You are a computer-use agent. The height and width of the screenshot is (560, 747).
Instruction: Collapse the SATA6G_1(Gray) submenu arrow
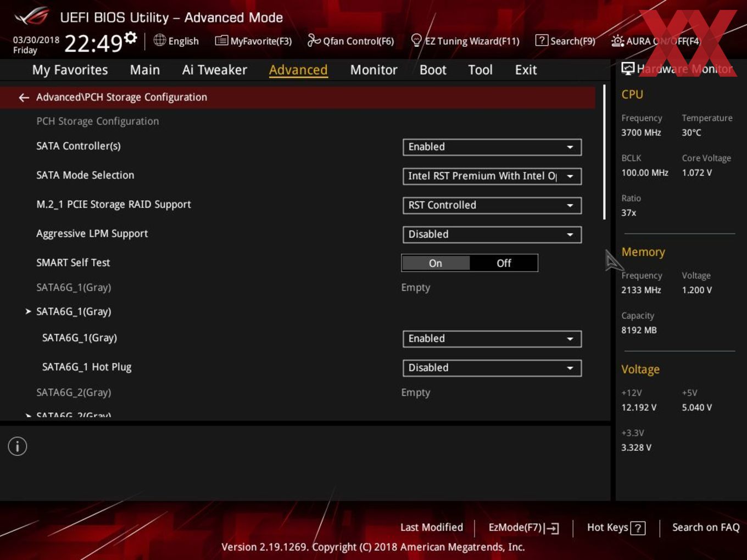pos(28,311)
